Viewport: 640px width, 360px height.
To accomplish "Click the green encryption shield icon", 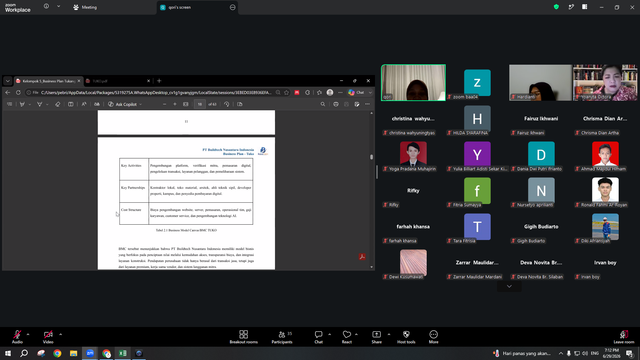I will pos(556,7).
